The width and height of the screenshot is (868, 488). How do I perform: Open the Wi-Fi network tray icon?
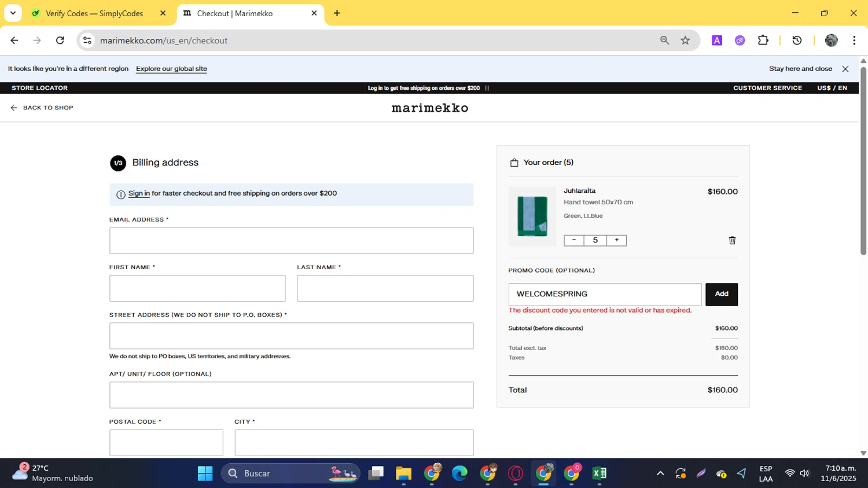coord(789,474)
